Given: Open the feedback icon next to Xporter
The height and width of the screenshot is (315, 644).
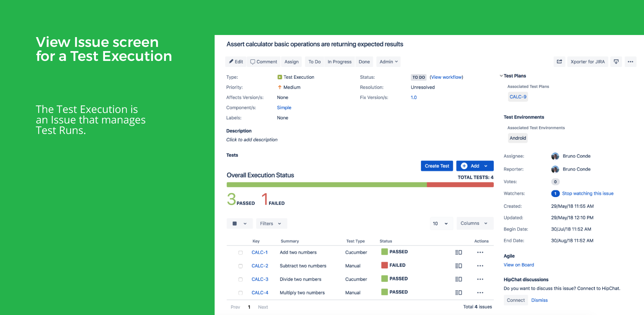Looking at the screenshot, I should click(616, 62).
